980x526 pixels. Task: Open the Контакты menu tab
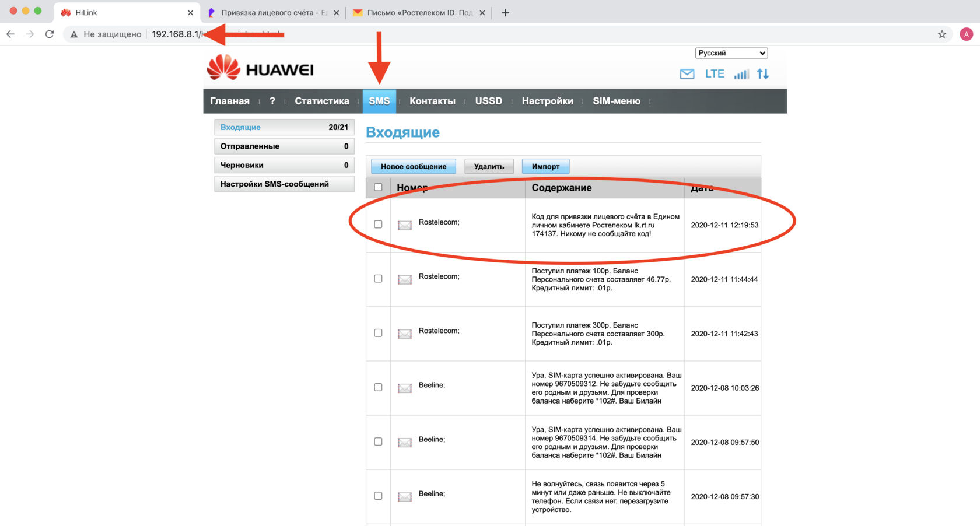click(432, 101)
